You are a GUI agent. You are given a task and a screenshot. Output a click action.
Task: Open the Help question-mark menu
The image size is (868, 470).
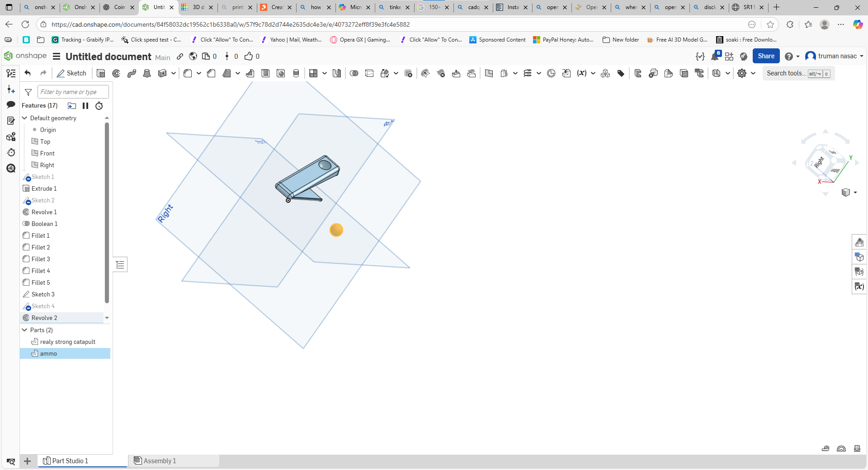point(792,56)
